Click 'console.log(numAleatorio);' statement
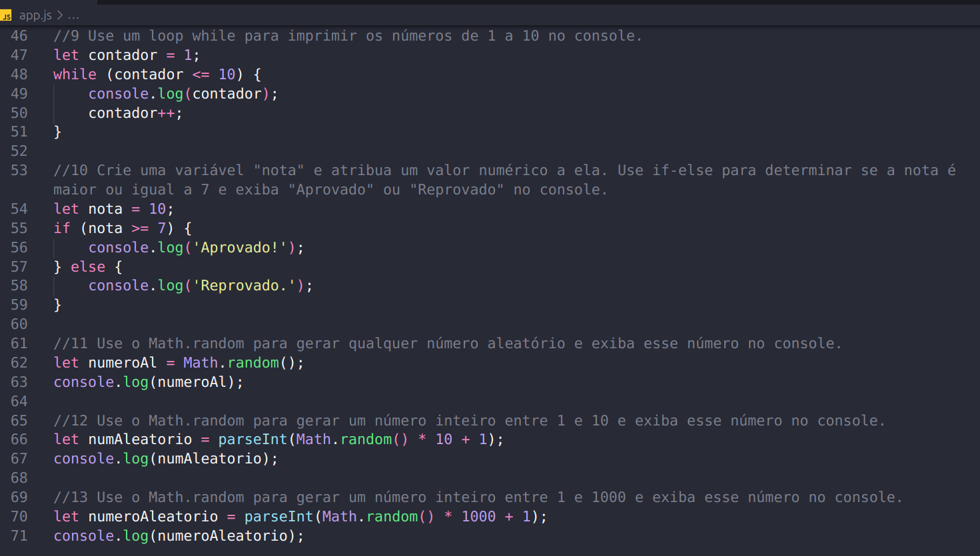 tap(166, 459)
